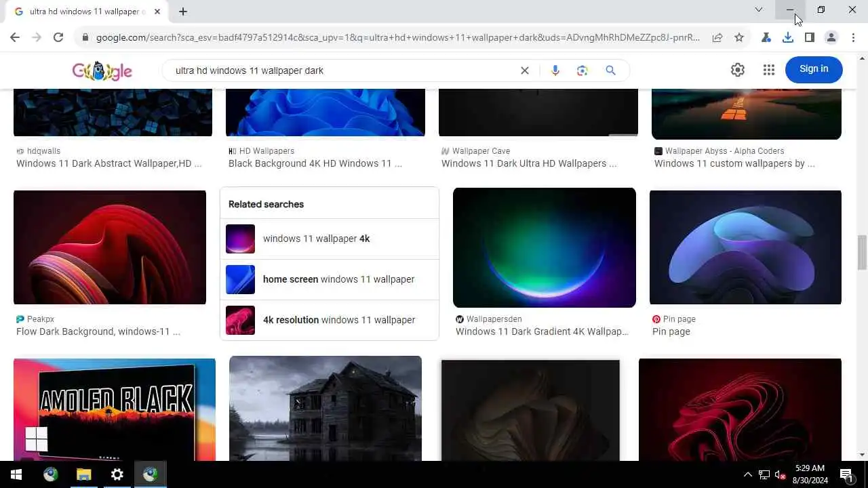Open the AMOLED BLACK wallpaper thumbnail
Image resolution: width=868 pixels, height=488 pixels.
(115, 409)
